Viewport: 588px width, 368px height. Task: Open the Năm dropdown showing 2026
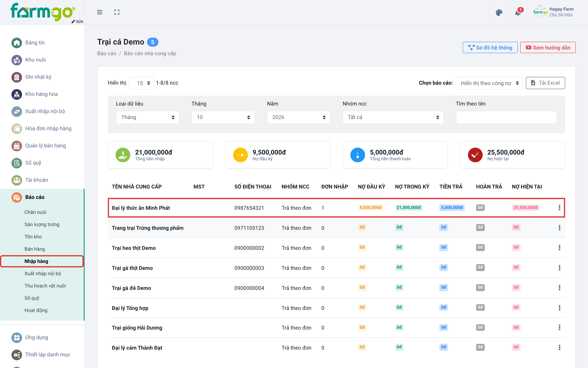[x=299, y=117]
